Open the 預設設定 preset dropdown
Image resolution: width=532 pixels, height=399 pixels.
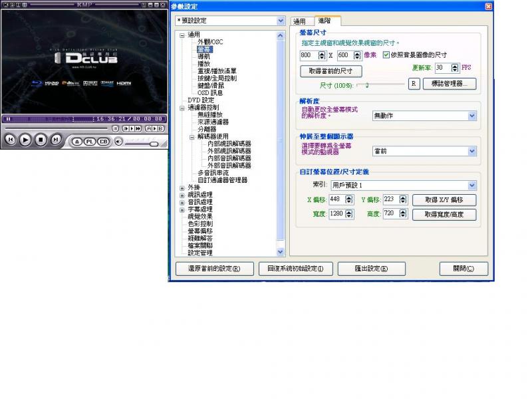pyautogui.click(x=281, y=21)
